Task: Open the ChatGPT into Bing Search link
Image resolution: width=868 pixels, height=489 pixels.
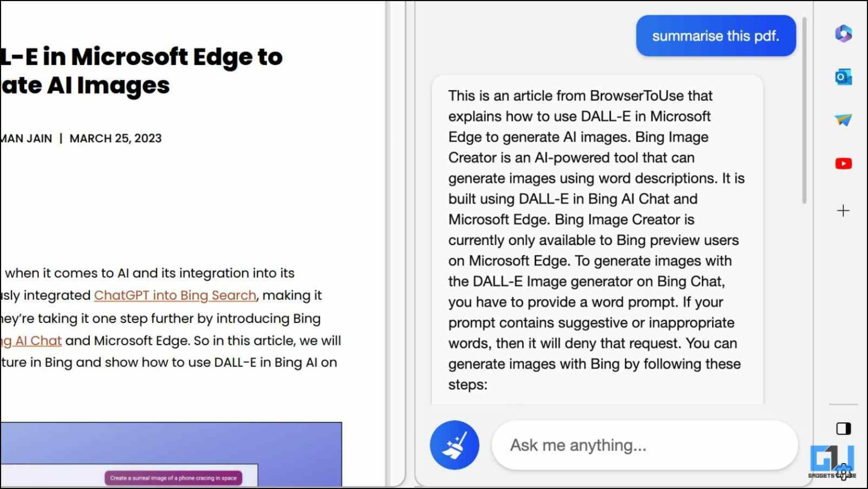Action: click(x=175, y=295)
